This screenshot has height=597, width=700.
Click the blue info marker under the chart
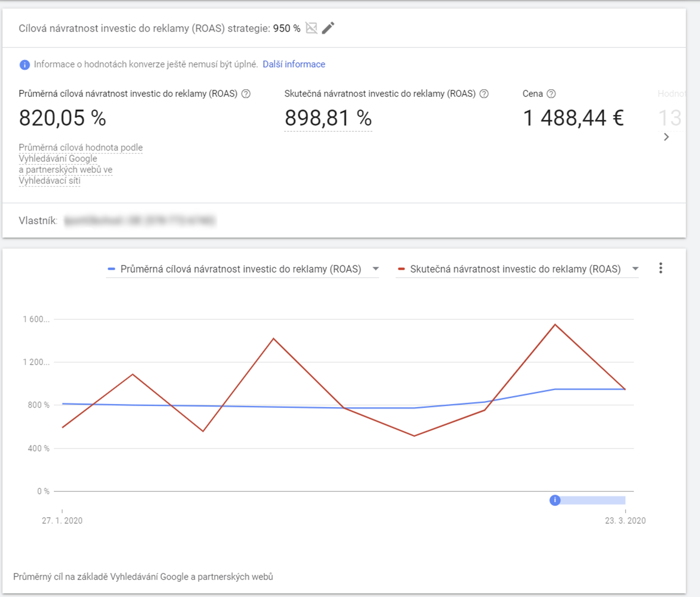click(555, 500)
